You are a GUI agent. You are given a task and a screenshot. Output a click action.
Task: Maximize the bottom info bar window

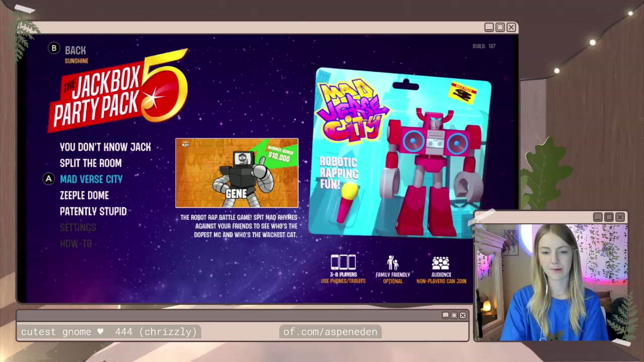point(454,315)
